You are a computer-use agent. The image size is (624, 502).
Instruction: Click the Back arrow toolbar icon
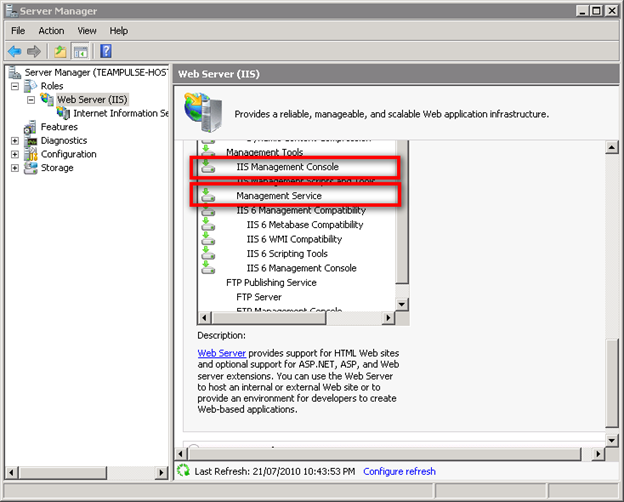(15, 51)
